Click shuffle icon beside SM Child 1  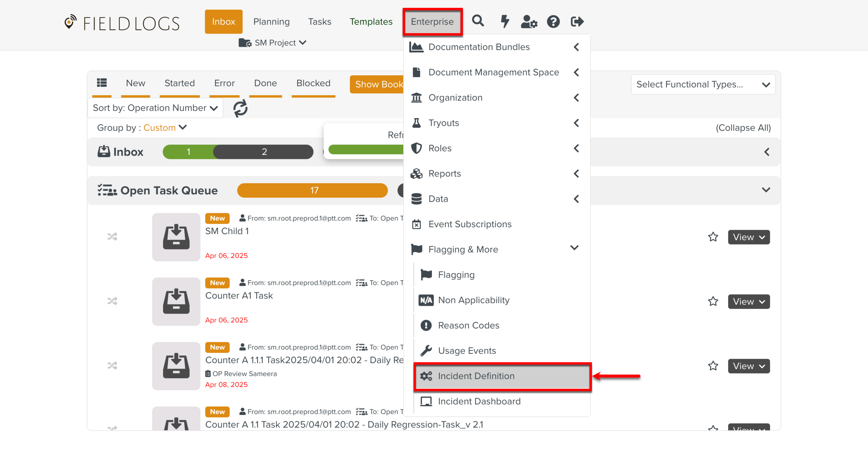tap(112, 237)
